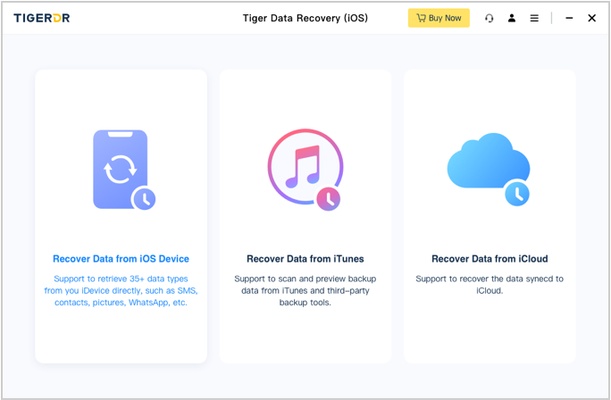Click text 'Support to retrieve 35+ data types'
The image size is (611, 400).
click(x=121, y=279)
